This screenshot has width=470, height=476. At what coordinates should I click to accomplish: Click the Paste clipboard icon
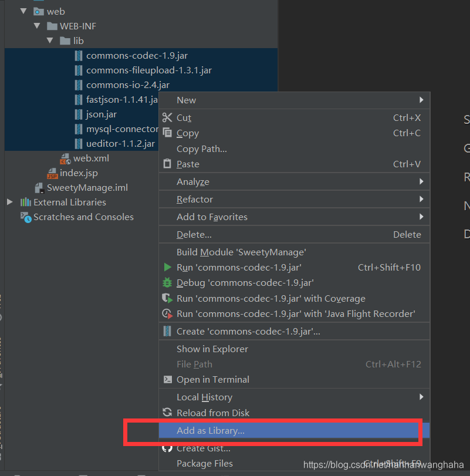tap(167, 164)
